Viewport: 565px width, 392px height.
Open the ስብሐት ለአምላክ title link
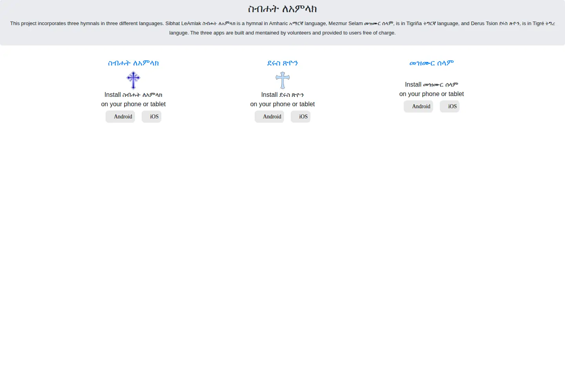tap(133, 63)
